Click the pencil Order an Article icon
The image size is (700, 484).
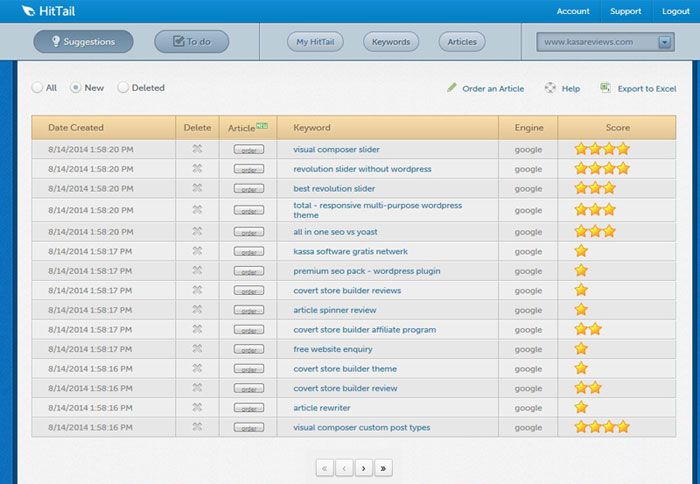coord(452,88)
